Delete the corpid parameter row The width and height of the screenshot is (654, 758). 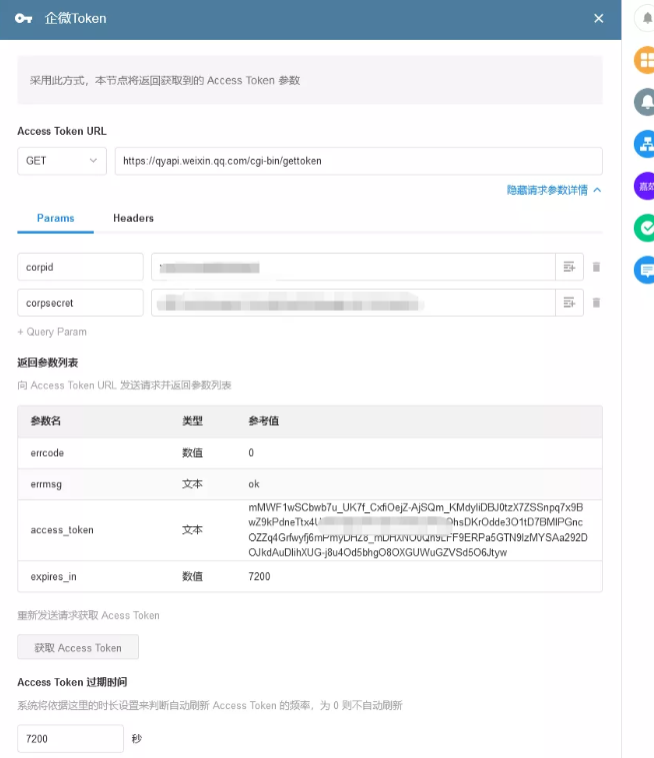[596, 267]
